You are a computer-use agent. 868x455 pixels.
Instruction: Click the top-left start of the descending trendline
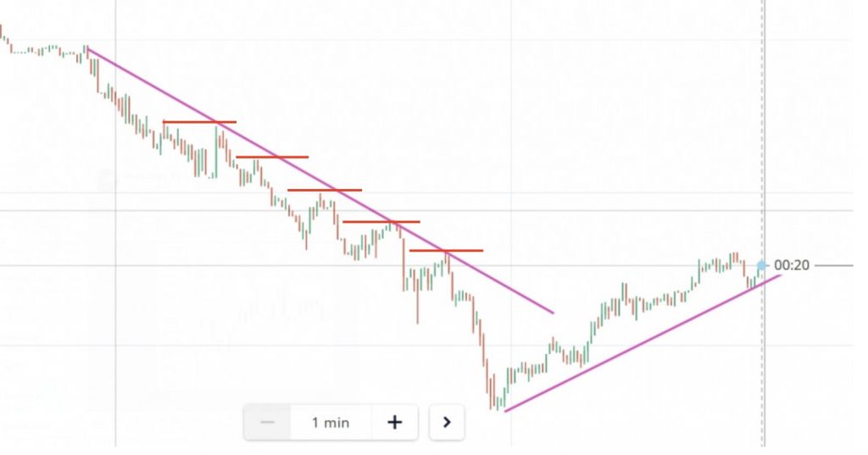coord(88,50)
